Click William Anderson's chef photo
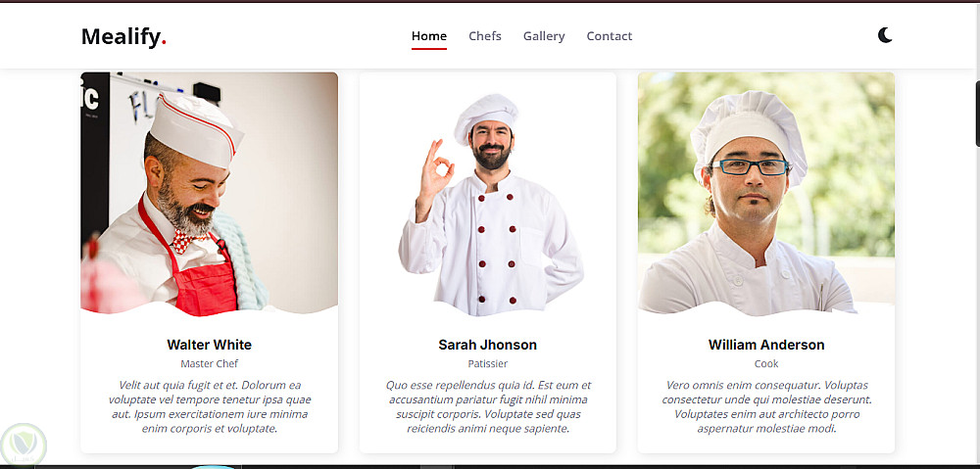 point(766,194)
